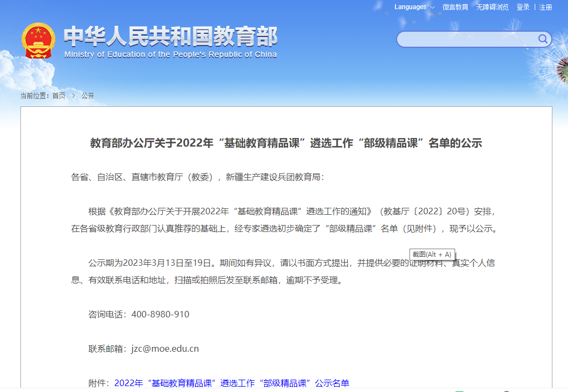Screen dimensions: 568x392
Task: Click the Ministry of Education English subtitle
Action: click(x=171, y=54)
